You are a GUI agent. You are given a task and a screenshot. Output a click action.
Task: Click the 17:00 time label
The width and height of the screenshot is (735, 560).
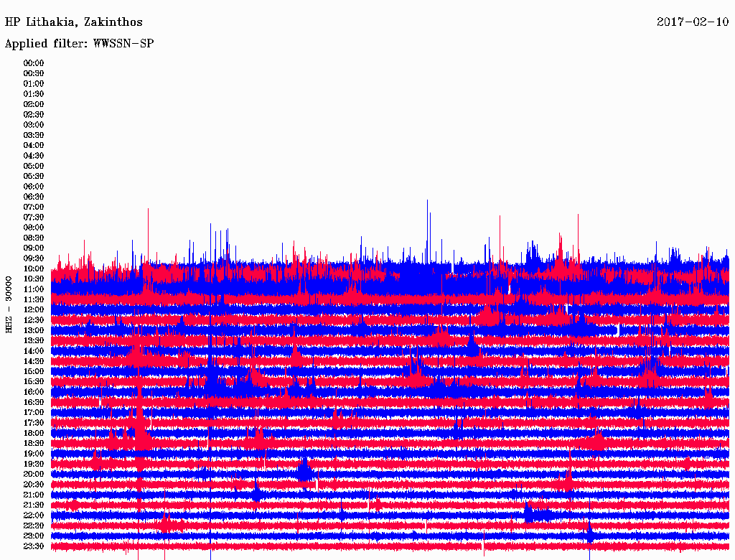click(x=34, y=413)
